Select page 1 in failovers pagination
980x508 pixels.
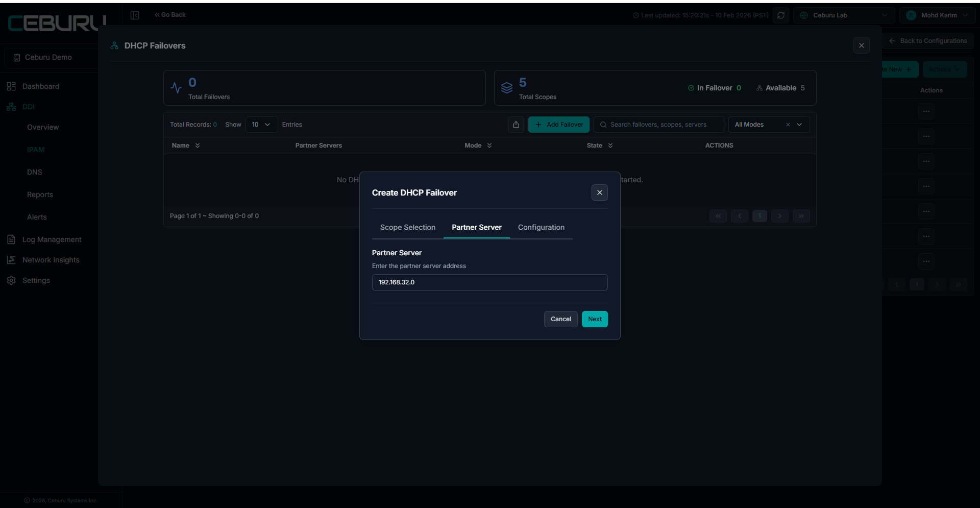click(x=759, y=216)
